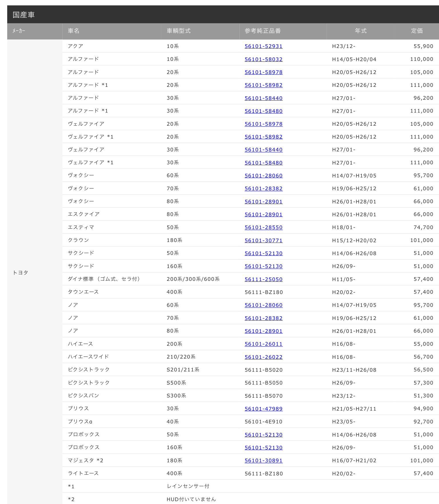Screen dimensions: 439x504
Task: Click the part number link in エスクァイア row
Action: pos(263,214)
